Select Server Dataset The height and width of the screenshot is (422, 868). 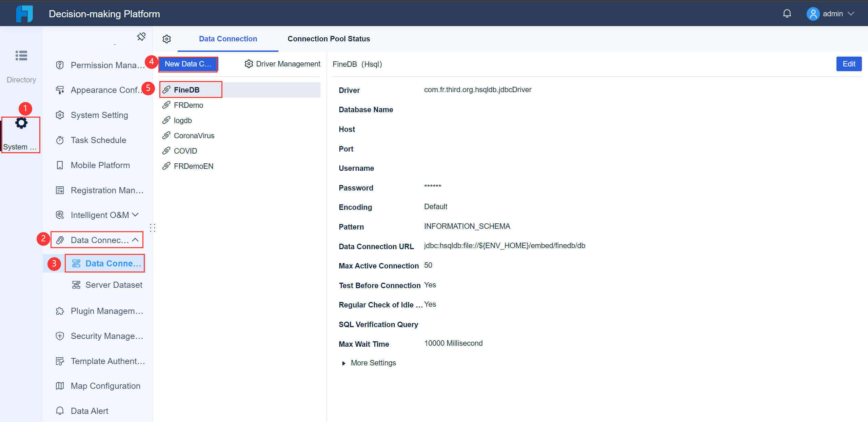point(114,285)
